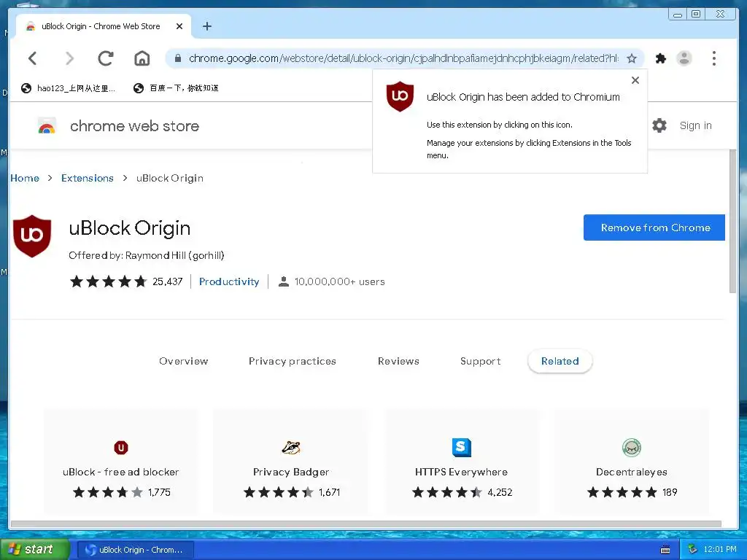747x560 pixels.
Task: Click the 10,000,000+ users text
Action: [340, 281]
